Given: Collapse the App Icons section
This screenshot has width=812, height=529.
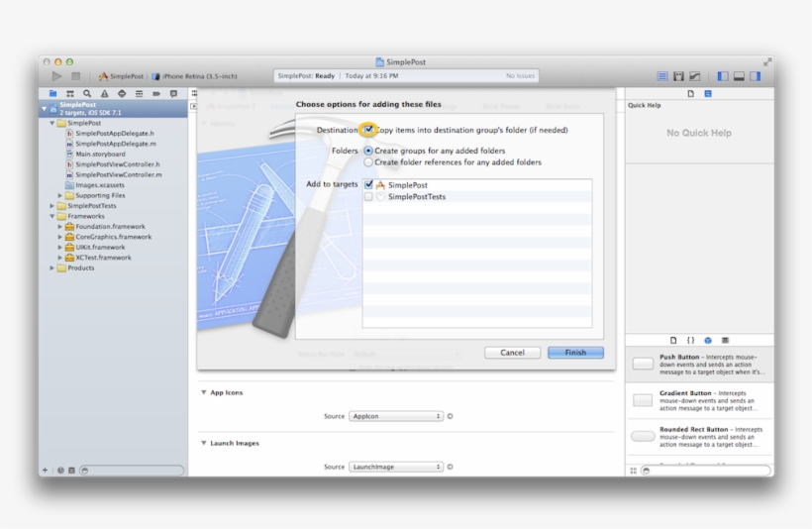Looking at the screenshot, I should point(204,392).
